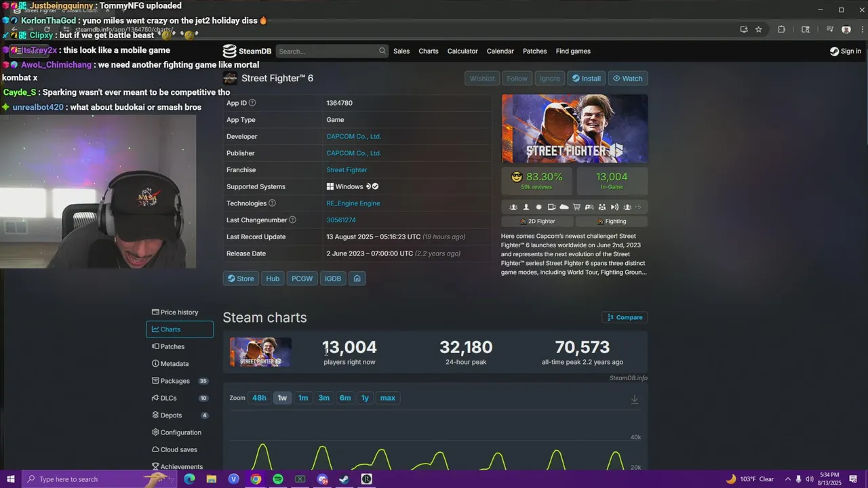This screenshot has height=488, width=868.
Task: Select the 48h zoom range
Action: (x=259, y=398)
